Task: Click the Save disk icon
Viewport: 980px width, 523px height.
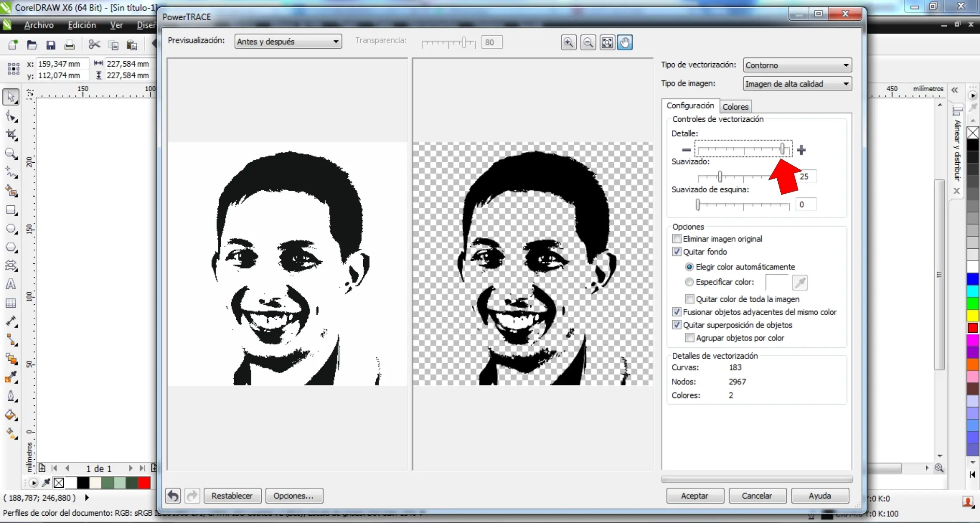Action: tap(51, 45)
